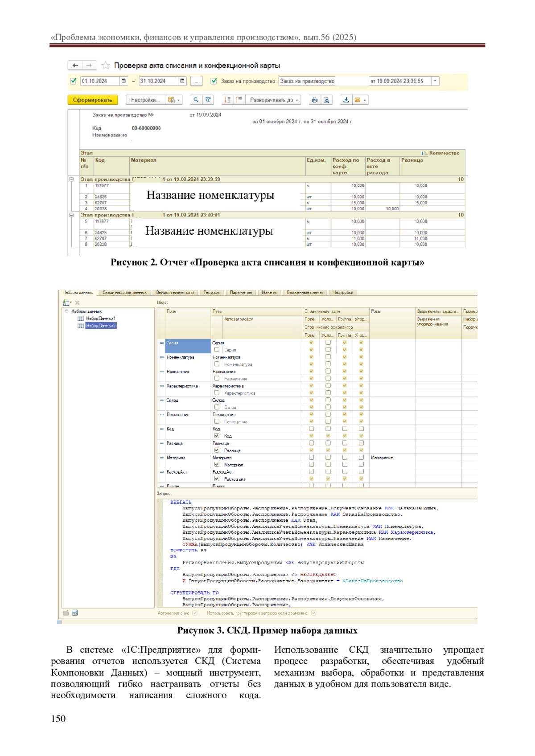Add report to favorites with star icon
The image size is (535, 756).
106,65
